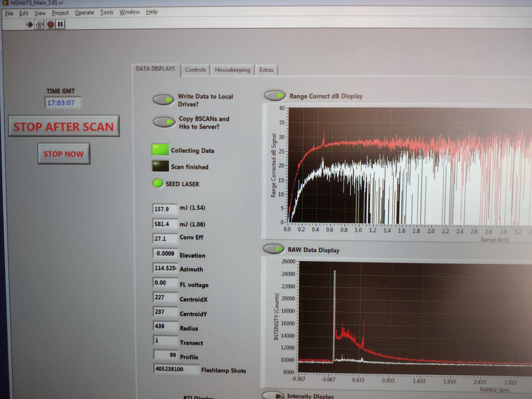This screenshot has height=399, width=532.
Task: Open the Tools menu
Action: pos(107,12)
